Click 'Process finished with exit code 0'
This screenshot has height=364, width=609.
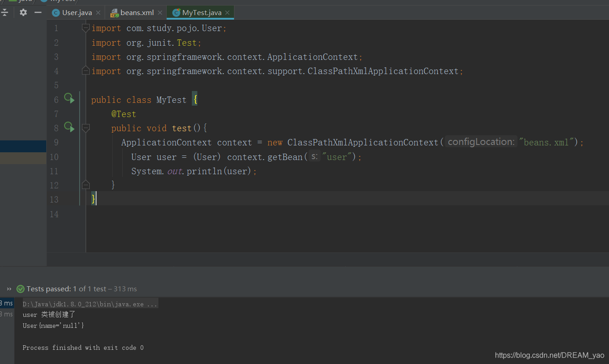click(83, 348)
